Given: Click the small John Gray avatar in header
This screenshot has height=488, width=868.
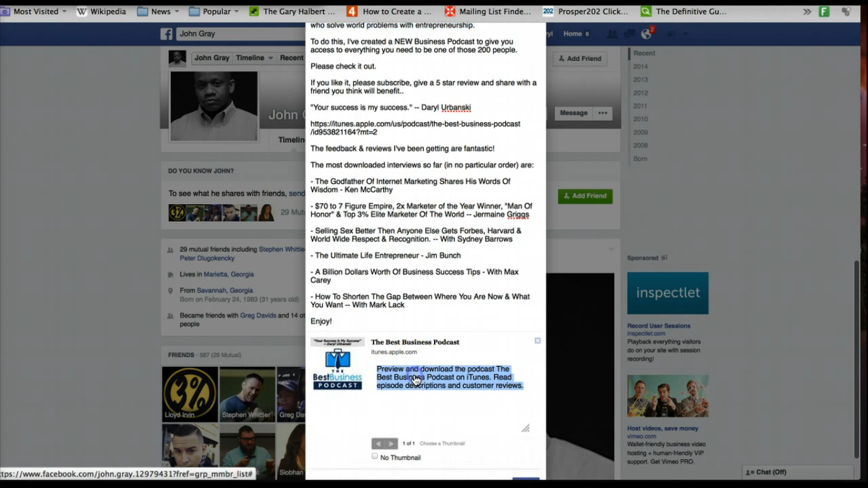Looking at the screenshot, I should tap(177, 58).
